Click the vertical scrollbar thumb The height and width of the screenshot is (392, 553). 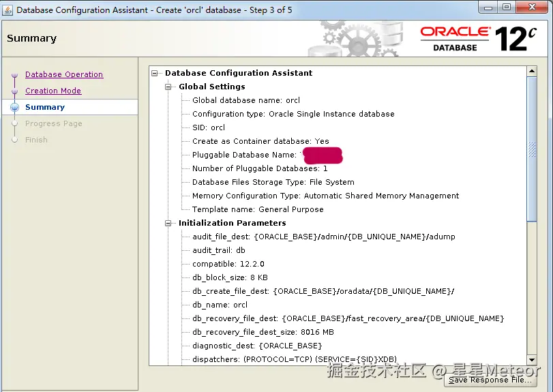tap(532, 149)
